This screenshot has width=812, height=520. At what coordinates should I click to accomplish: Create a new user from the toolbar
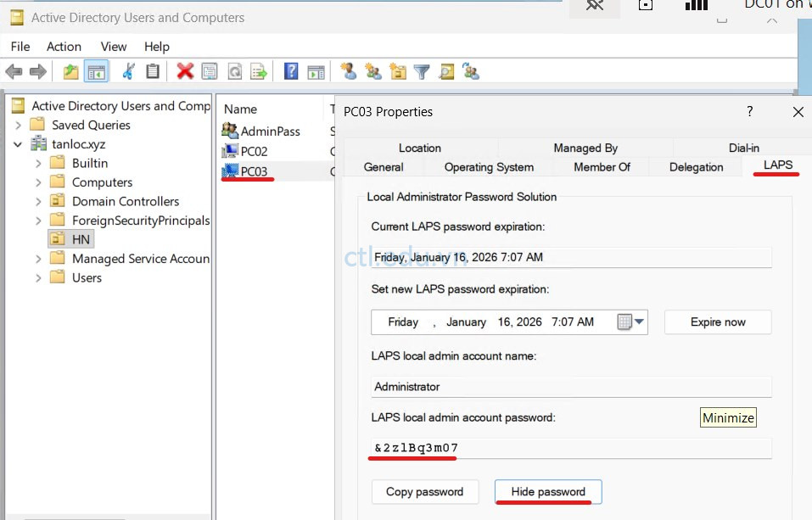(x=348, y=71)
